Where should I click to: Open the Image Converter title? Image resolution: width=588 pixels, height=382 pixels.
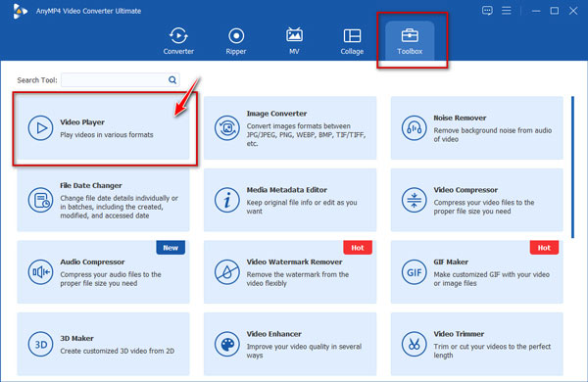(276, 114)
